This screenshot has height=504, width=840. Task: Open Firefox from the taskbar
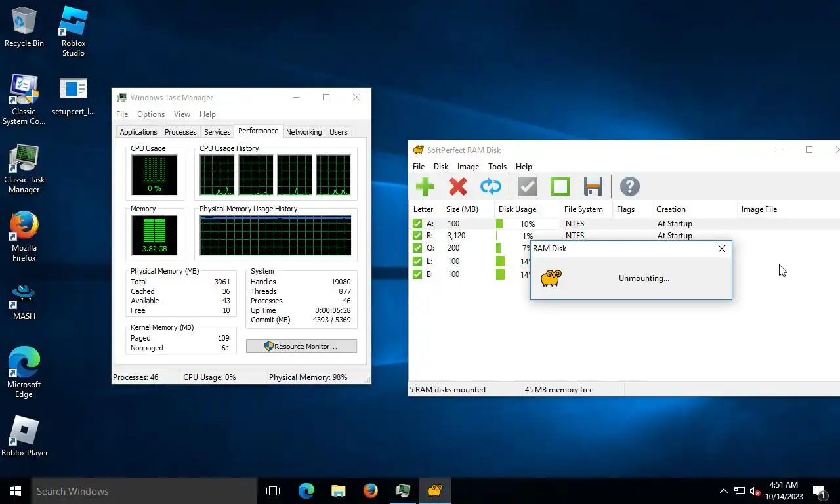pos(370,491)
